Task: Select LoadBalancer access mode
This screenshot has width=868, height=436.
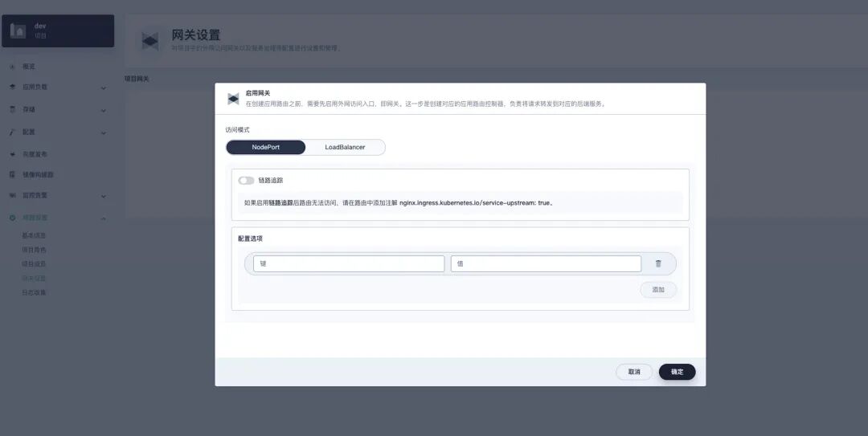Action: (x=345, y=147)
